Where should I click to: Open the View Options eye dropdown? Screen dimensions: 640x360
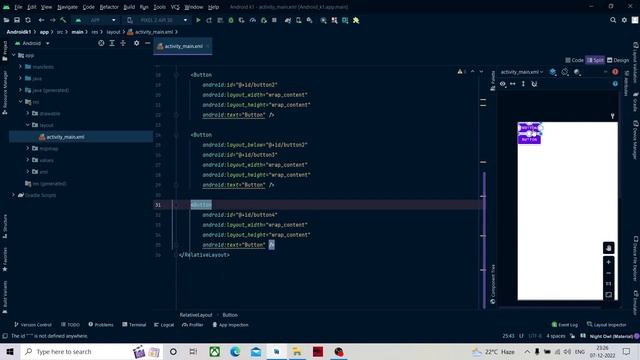[503, 84]
